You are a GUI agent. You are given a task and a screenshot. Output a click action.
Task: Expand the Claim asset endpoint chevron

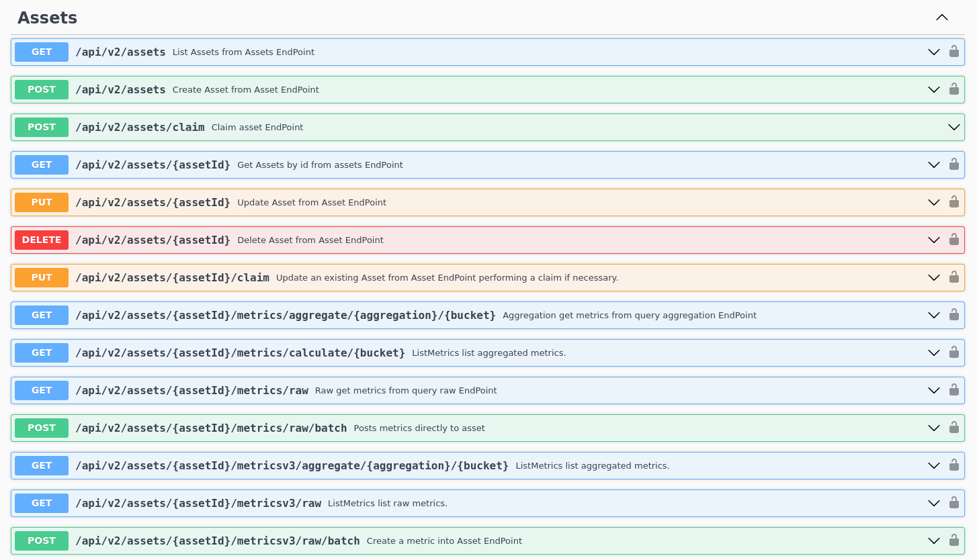954,127
